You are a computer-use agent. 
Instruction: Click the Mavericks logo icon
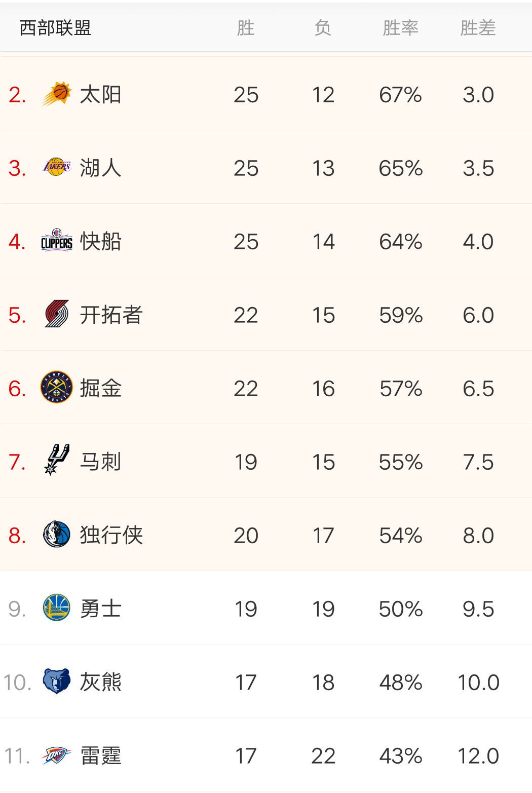[57, 535]
